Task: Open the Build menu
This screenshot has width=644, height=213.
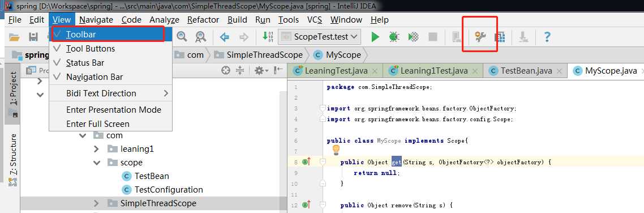Action: coord(237,20)
